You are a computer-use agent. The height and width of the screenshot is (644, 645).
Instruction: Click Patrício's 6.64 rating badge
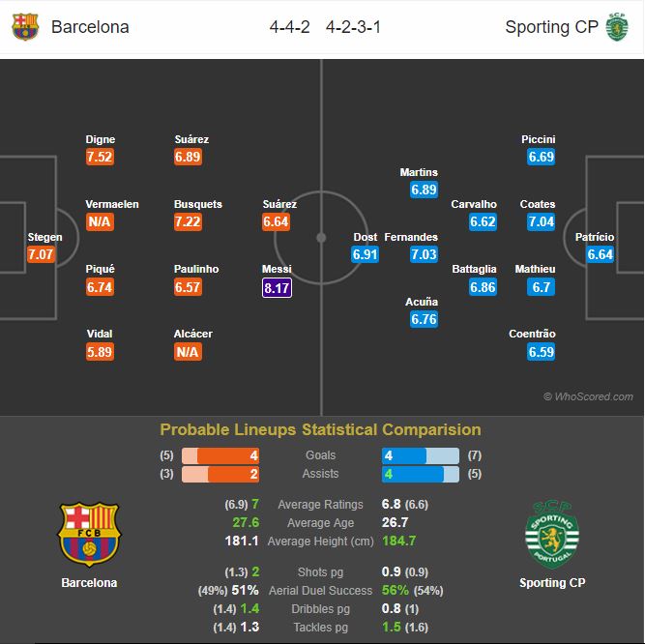601,254
